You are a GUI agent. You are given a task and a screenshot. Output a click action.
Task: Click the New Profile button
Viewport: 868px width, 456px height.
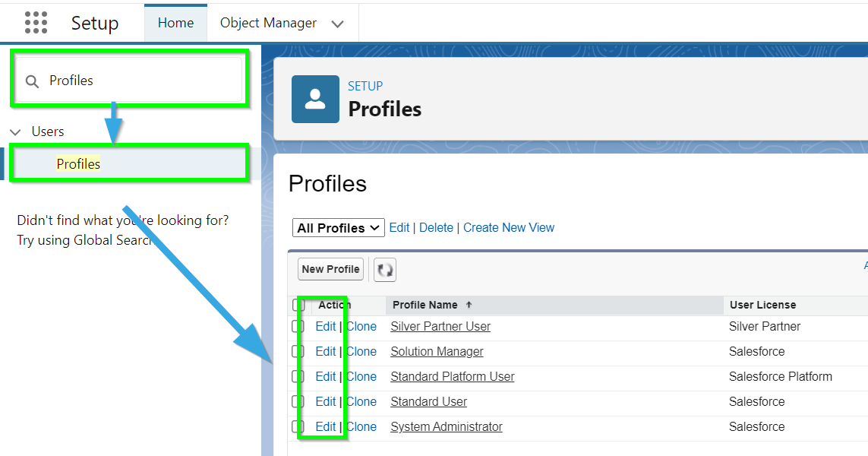[330, 269]
